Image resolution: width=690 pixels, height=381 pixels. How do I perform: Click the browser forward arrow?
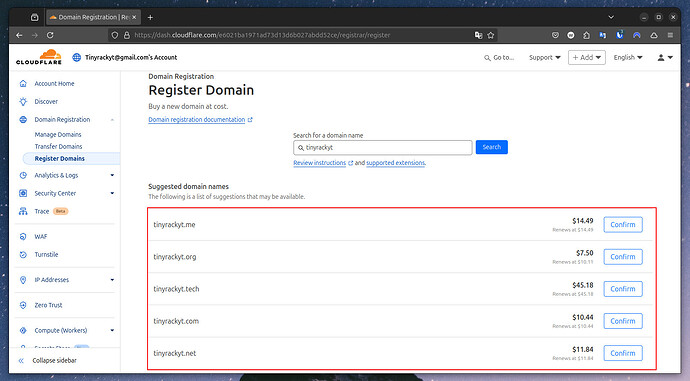35,35
